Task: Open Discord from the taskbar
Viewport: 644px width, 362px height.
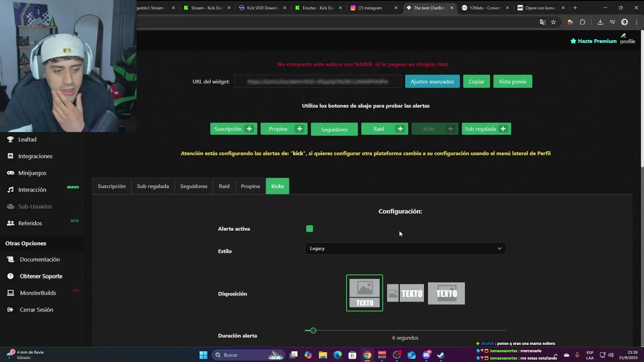Action: click(x=426, y=355)
